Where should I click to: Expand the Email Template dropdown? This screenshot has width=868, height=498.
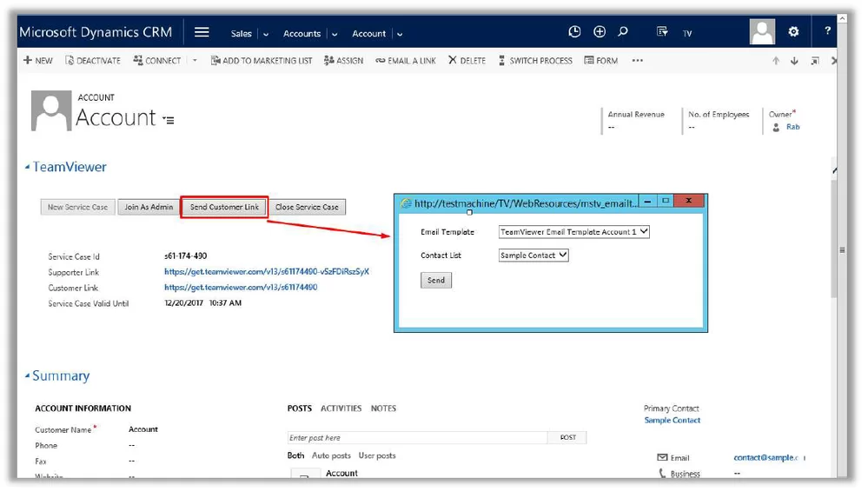point(574,232)
